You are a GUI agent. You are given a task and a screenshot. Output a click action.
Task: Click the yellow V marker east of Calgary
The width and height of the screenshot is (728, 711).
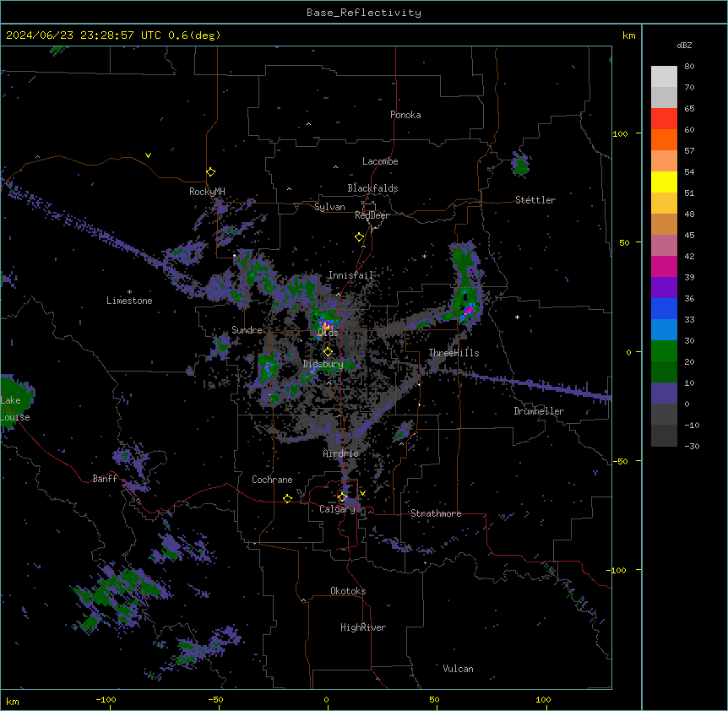(362, 493)
